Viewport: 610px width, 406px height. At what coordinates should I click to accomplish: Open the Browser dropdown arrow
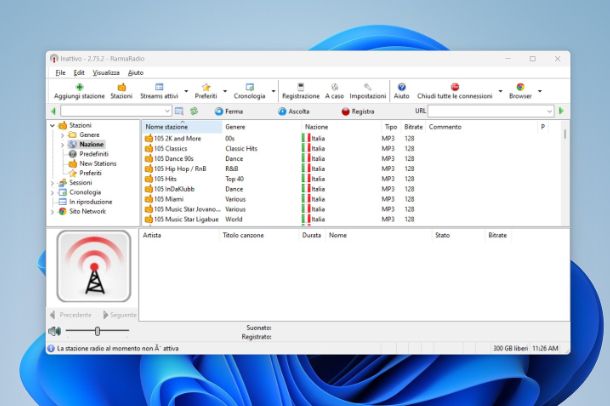(540, 91)
